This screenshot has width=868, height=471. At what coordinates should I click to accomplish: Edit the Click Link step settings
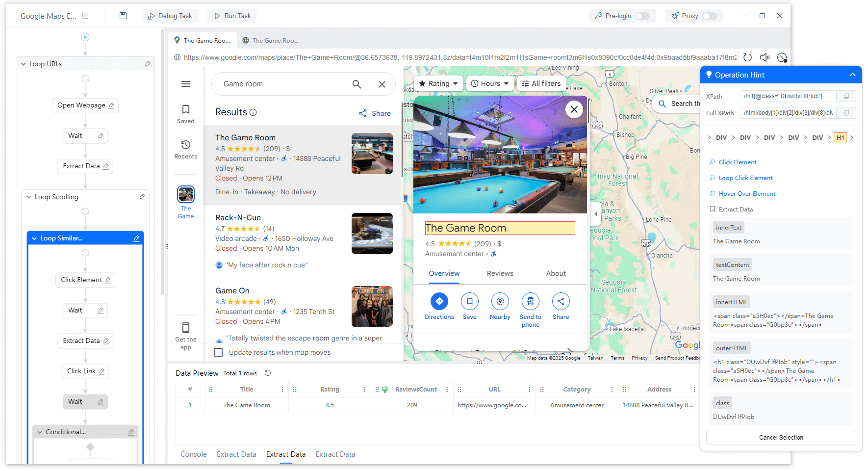[x=102, y=371]
